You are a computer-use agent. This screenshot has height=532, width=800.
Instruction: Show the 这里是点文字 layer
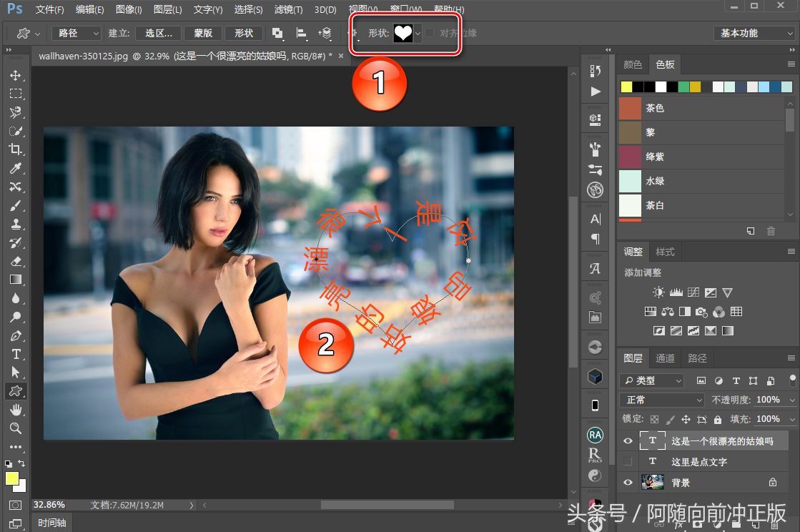[x=628, y=462]
